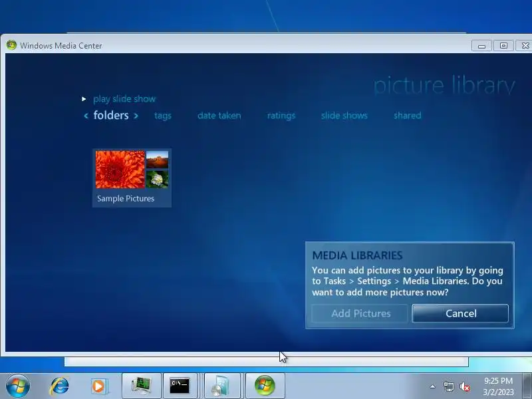Switch to the date taken view

[219, 115]
